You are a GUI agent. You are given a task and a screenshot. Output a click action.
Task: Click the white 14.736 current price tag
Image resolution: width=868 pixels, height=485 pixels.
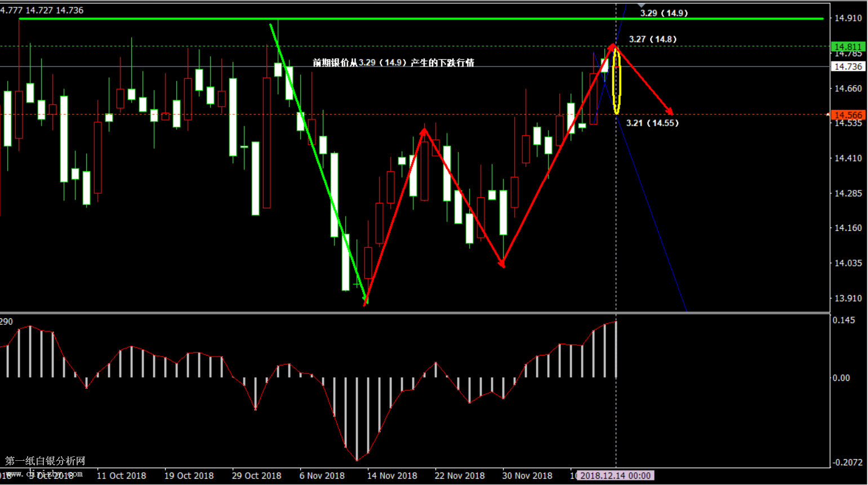(x=847, y=66)
